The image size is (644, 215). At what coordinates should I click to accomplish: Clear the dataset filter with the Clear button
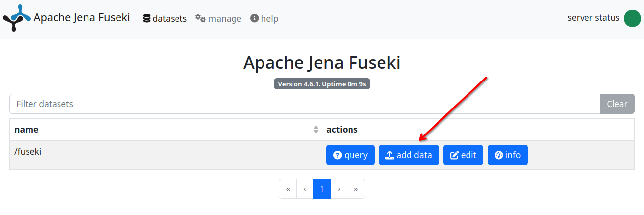coord(617,104)
